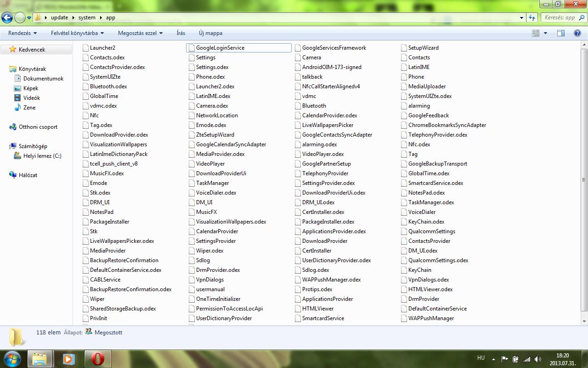Open the view options dropdown arrow
The width and height of the screenshot is (588, 368).
coord(545,33)
